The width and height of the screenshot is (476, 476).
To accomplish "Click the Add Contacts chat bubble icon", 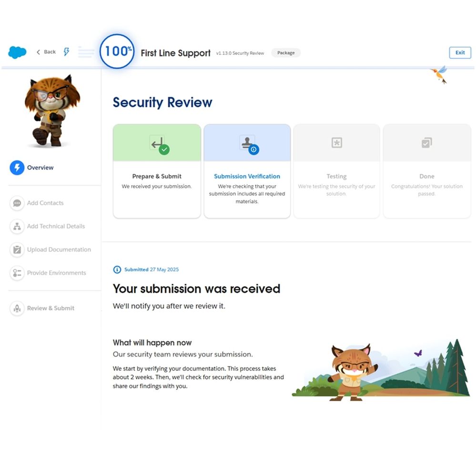I will [x=17, y=203].
